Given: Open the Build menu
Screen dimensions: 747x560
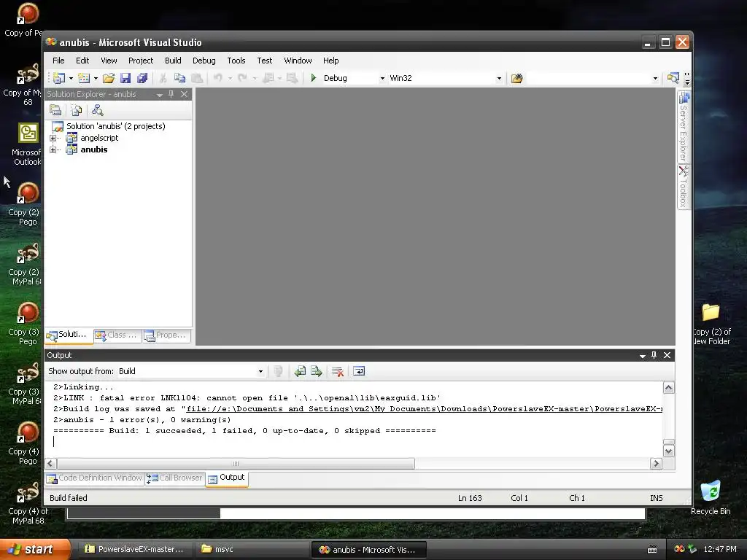Looking at the screenshot, I should [x=173, y=61].
